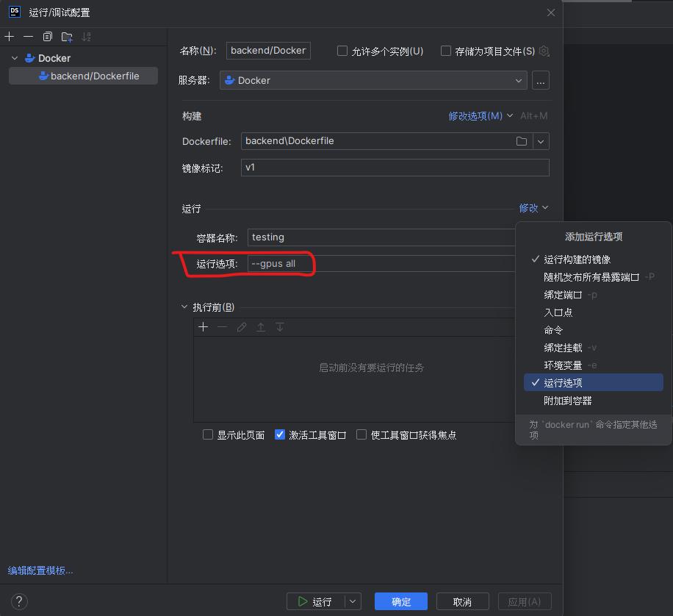
Task: Sort configurations alphabetically
Action: coord(86,37)
